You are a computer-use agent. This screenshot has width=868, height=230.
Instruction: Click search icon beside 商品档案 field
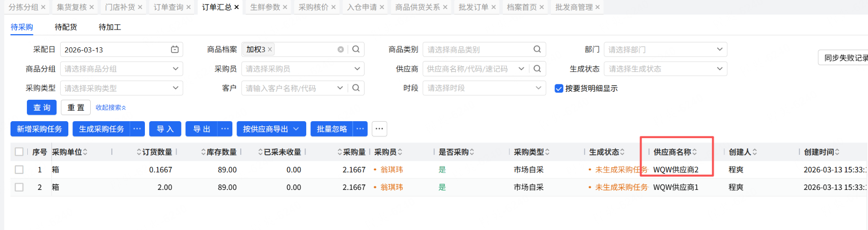356,50
